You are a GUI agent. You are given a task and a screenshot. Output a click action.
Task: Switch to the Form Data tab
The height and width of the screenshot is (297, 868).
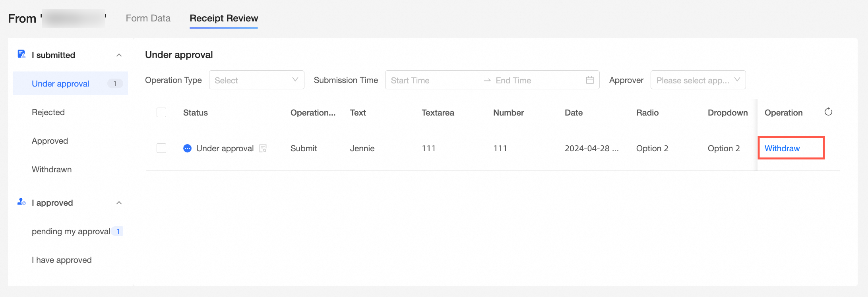pos(148,18)
